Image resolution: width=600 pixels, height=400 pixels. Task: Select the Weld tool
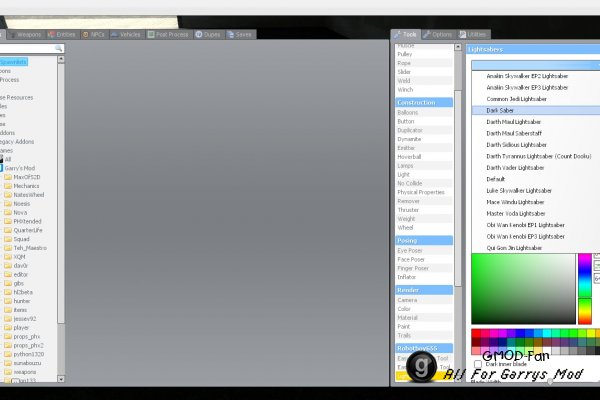(424, 81)
